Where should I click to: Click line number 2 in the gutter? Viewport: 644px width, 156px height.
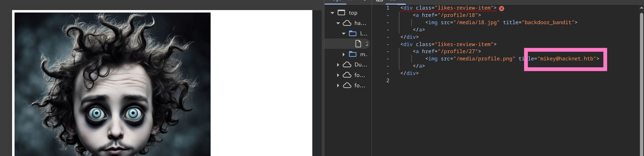pos(388,81)
